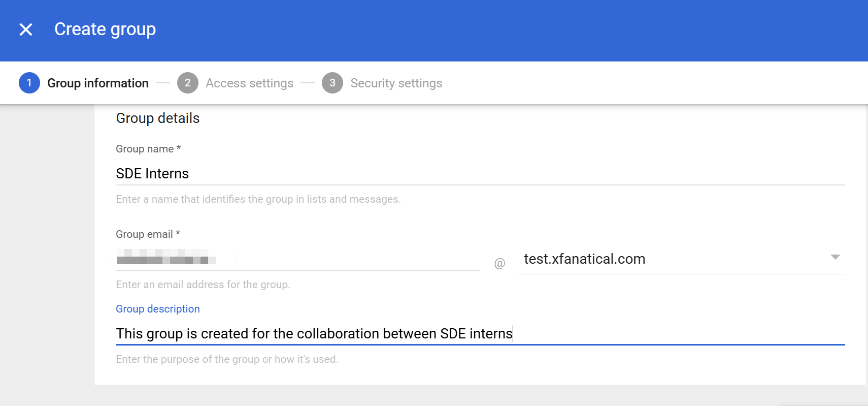
Task: Close the Create group dialog
Action: click(x=26, y=29)
